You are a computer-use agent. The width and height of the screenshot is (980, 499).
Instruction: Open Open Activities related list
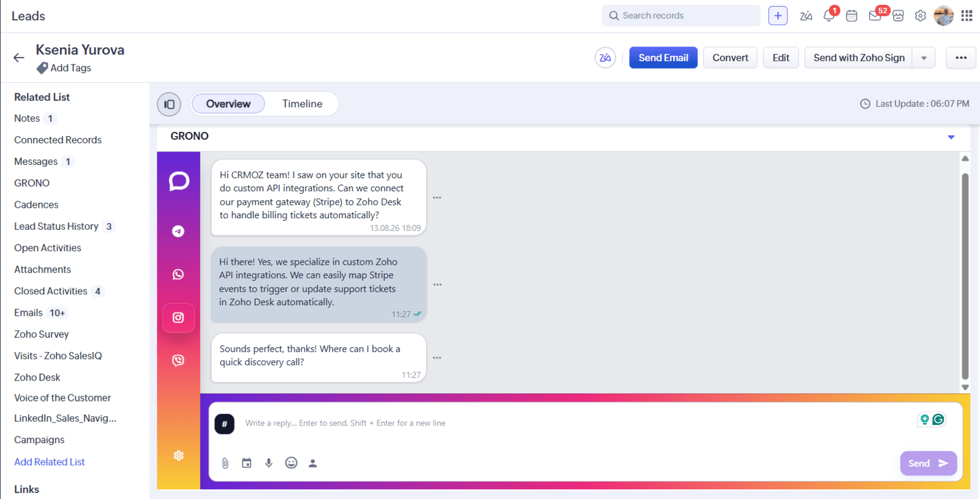click(48, 248)
